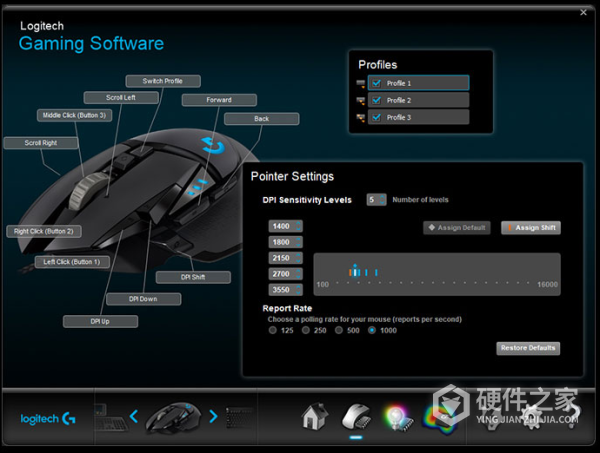This screenshot has height=453, width=600.
Task: Adjust the 1400 DPI level stepper
Action: 298,226
